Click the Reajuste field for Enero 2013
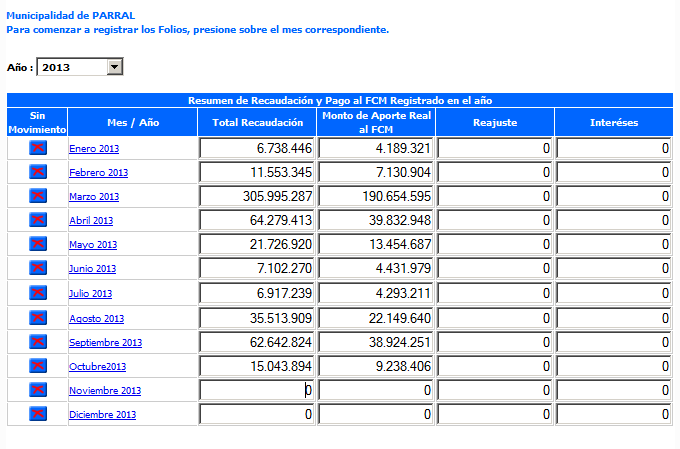Screen dimensions: 680x449 [495, 148]
